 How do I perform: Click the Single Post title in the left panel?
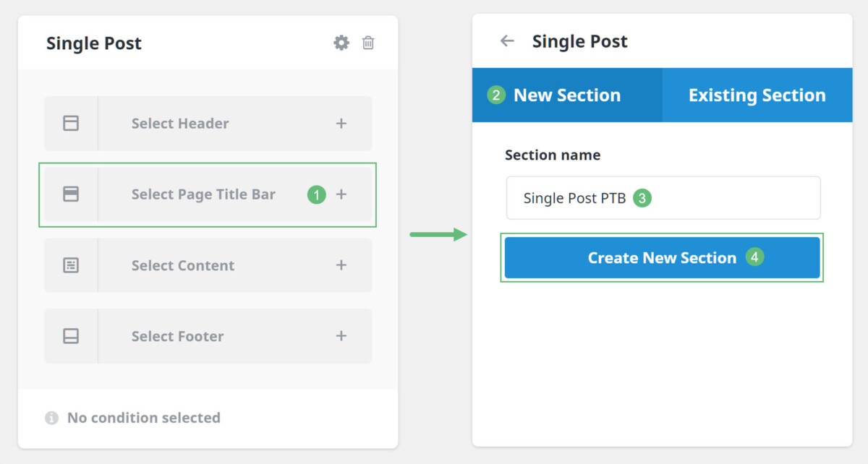[x=94, y=43]
